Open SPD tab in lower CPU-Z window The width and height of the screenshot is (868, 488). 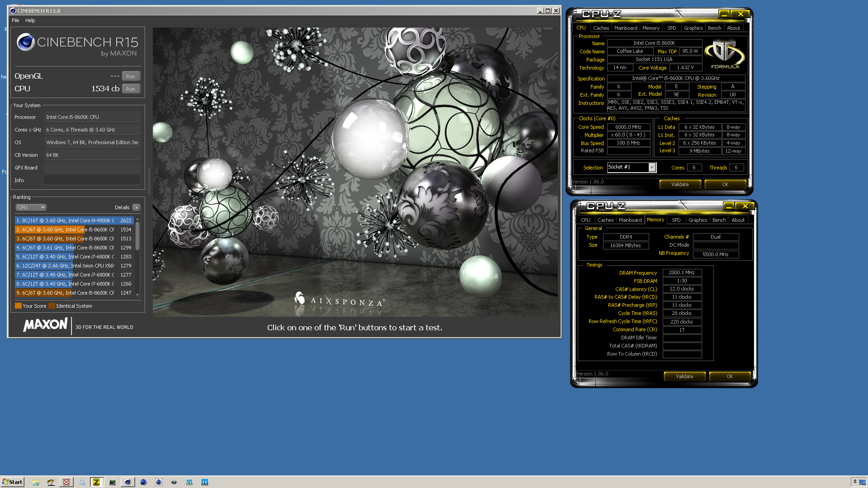point(676,220)
